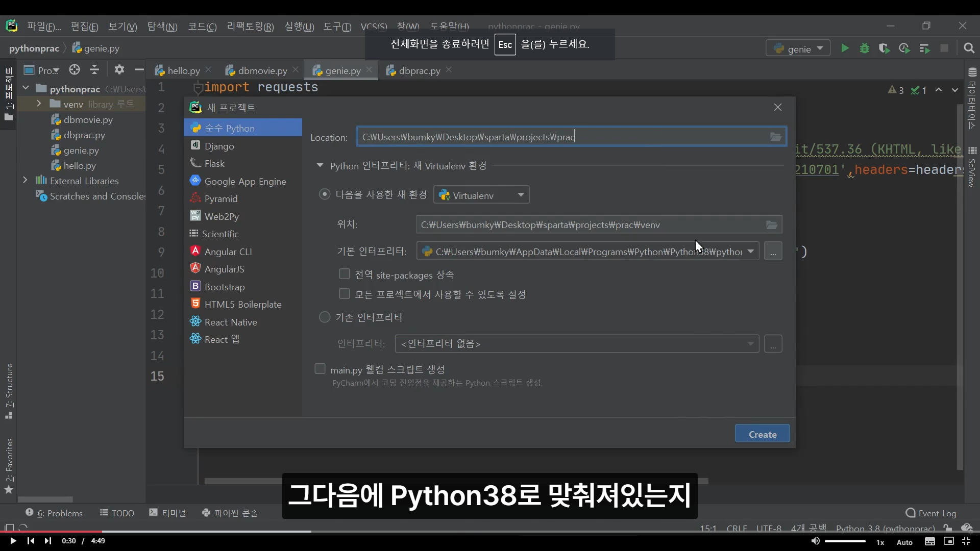Open 편집 menu
The image size is (980, 551).
click(x=84, y=27)
